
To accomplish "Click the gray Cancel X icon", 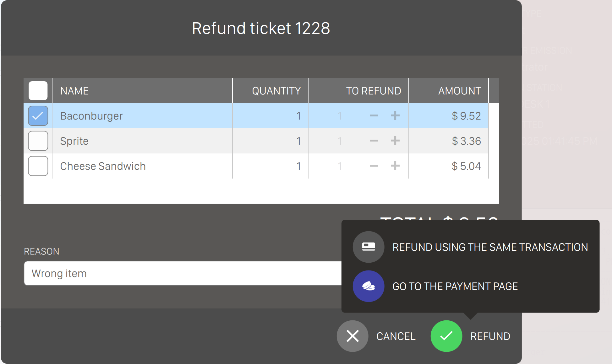I will coord(352,336).
